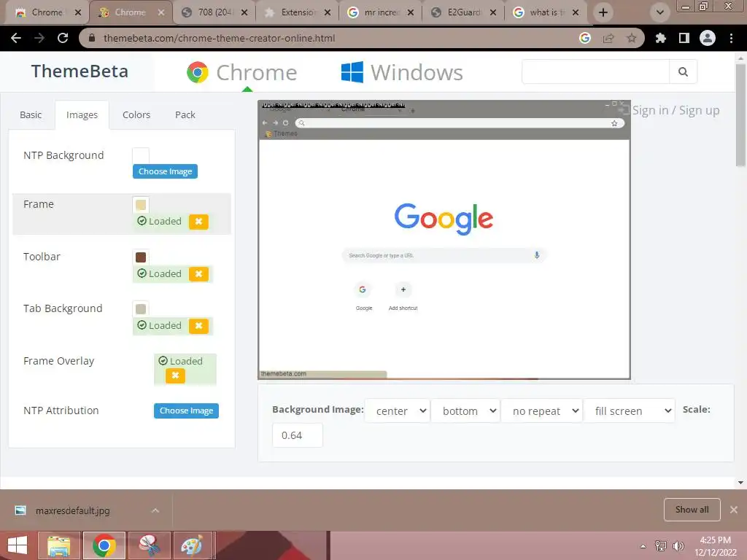Click Sign in / Sign up link
Viewport: 747px width, 560px height.
click(676, 110)
